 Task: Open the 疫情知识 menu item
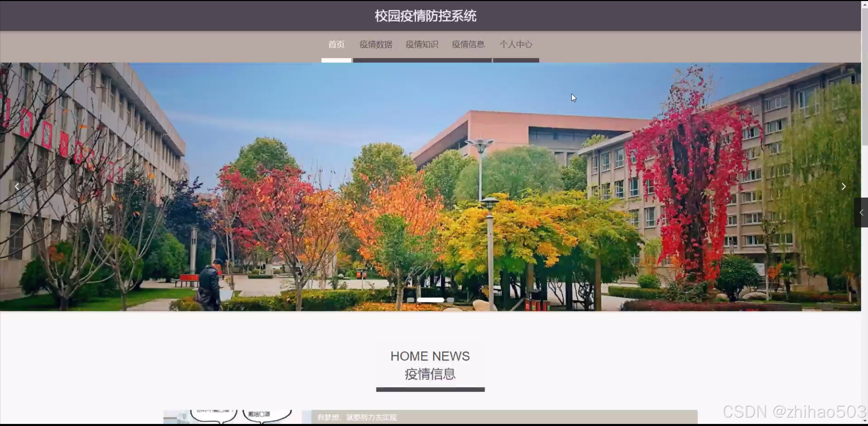click(422, 44)
